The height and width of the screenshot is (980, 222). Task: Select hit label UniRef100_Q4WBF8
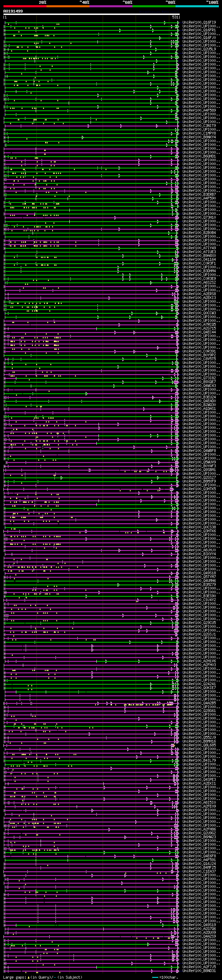click(x=199, y=451)
